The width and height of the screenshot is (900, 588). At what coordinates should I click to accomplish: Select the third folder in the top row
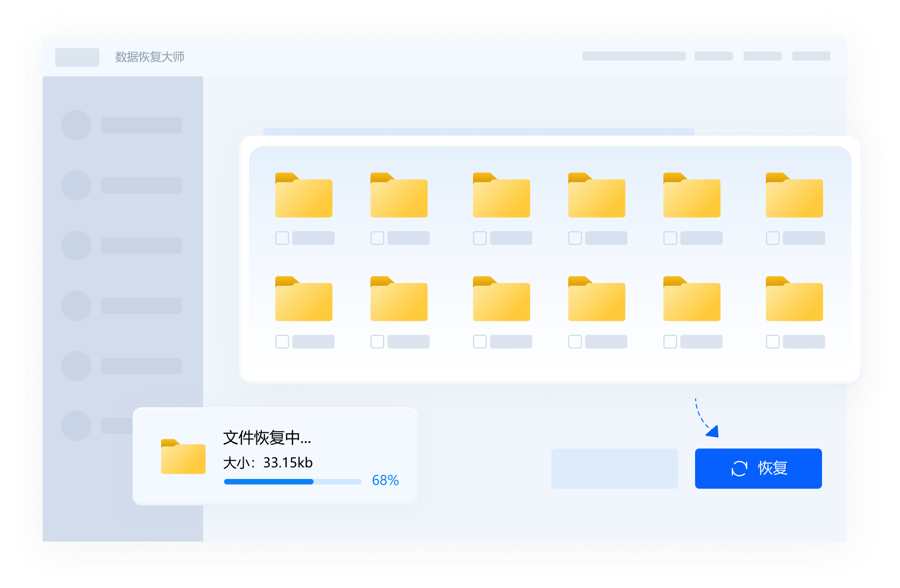[502, 195]
